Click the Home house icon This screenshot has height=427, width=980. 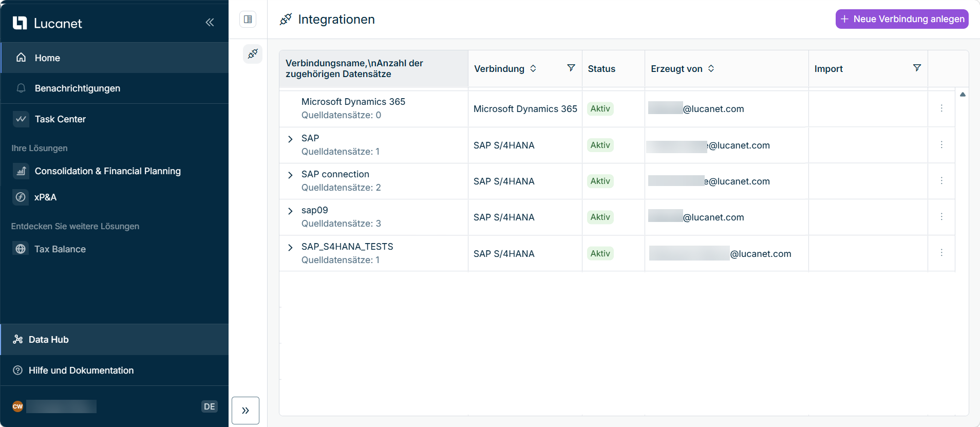(x=21, y=57)
